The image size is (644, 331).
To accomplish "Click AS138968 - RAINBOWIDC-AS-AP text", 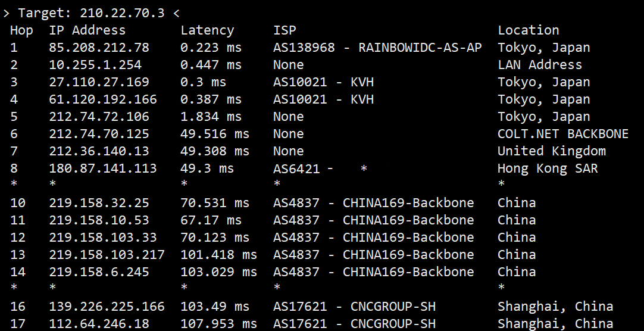I will click(x=377, y=48).
